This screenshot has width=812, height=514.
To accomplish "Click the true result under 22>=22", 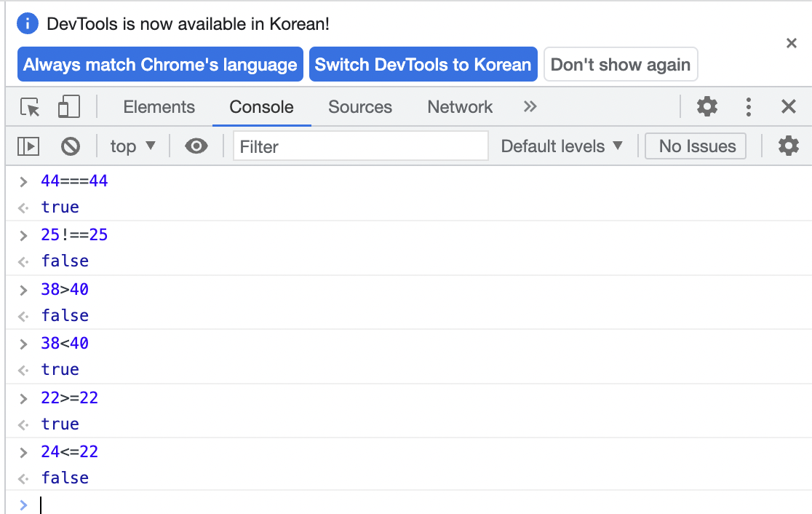I will pyautogui.click(x=60, y=424).
